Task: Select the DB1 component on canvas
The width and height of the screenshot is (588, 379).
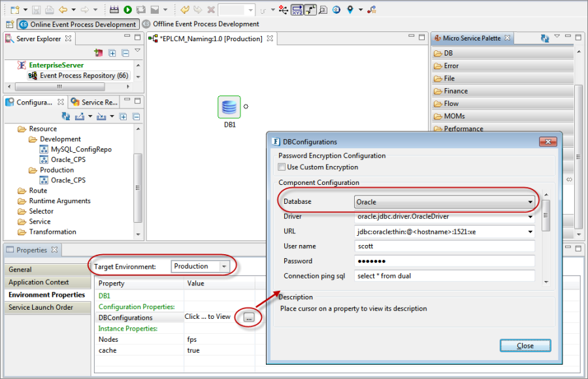Action: pos(229,107)
